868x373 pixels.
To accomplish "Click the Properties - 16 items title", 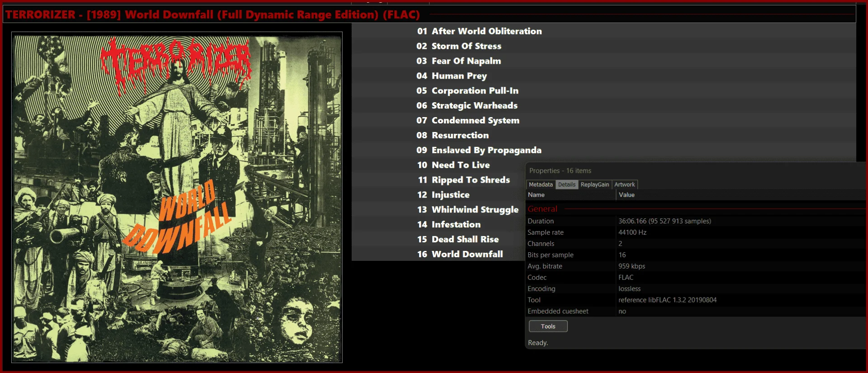I will tap(560, 171).
